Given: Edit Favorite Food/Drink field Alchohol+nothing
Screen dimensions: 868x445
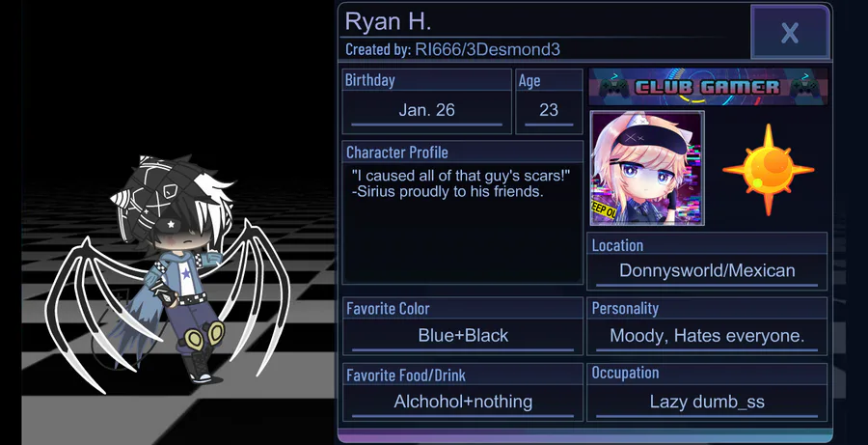Looking at the screenshot, I should pyautogui.click(x=463, y=402).
